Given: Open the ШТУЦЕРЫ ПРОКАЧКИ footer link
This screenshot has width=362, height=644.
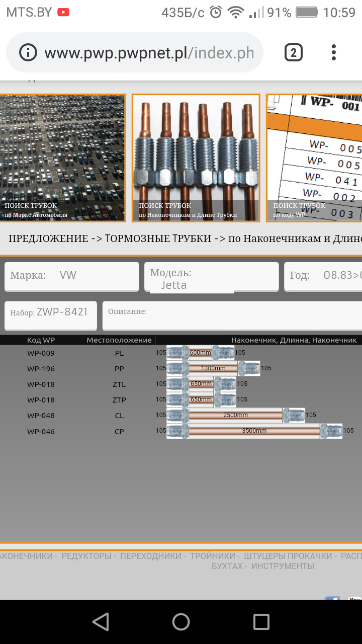Looking at the screenshot, I should (x=288, y=556).
